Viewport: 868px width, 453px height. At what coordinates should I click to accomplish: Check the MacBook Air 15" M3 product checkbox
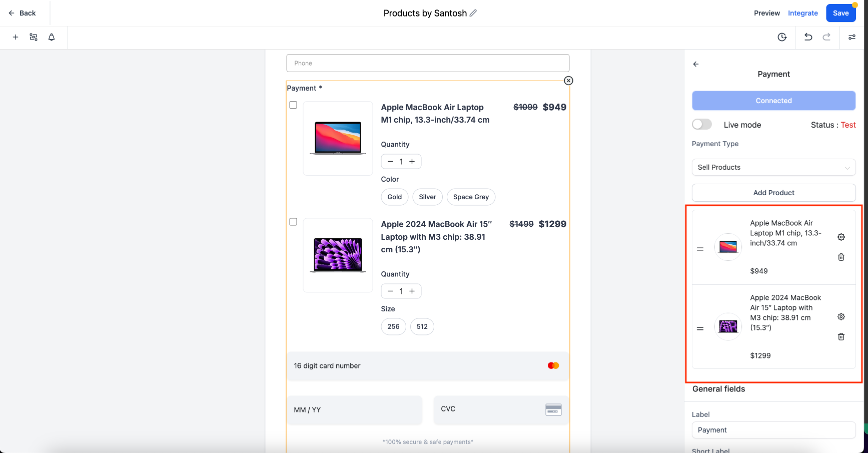tap(293, 222)
